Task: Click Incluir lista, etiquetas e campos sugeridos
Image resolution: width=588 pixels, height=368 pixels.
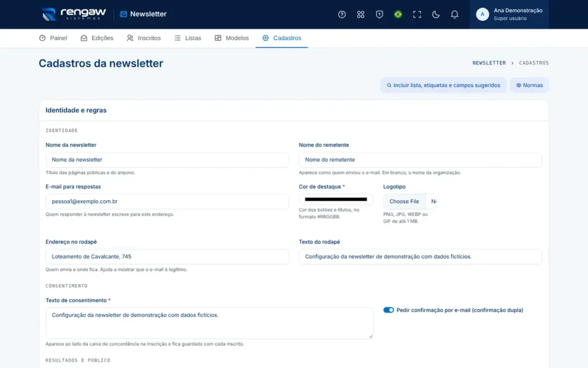Action: 443,85
